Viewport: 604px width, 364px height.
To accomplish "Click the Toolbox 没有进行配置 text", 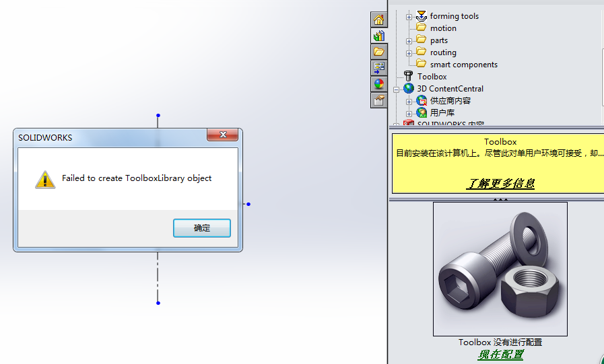I will [500, 342].
